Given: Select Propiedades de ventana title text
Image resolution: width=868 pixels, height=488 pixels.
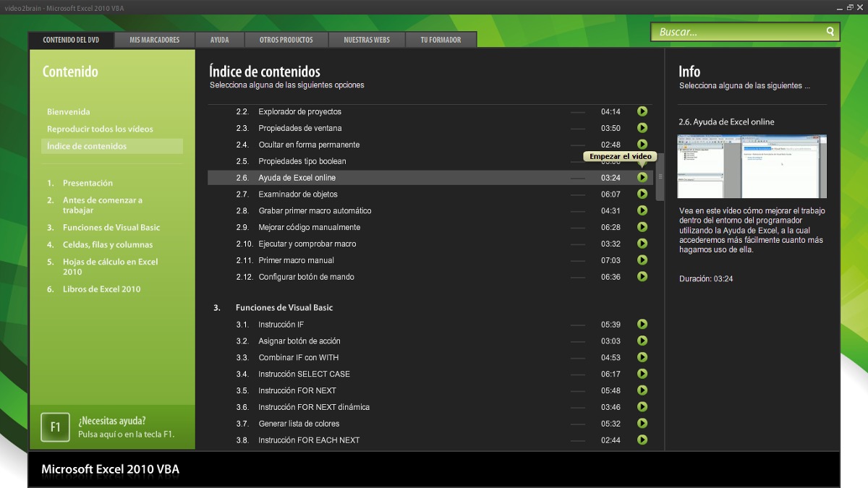Looking at the screenshot, I should [x=300, y=128].
